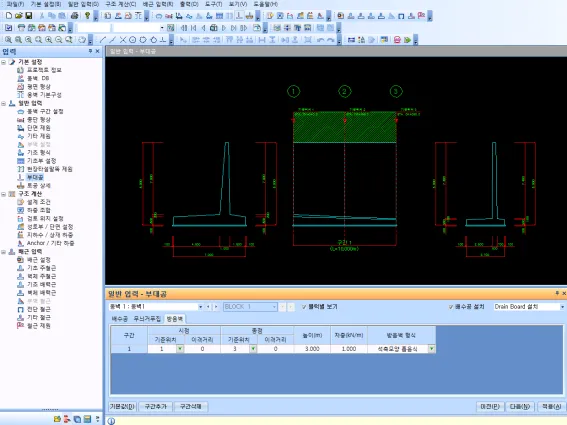
Task: Select 기초 주철근 in the tree
Action: point(41,268)
